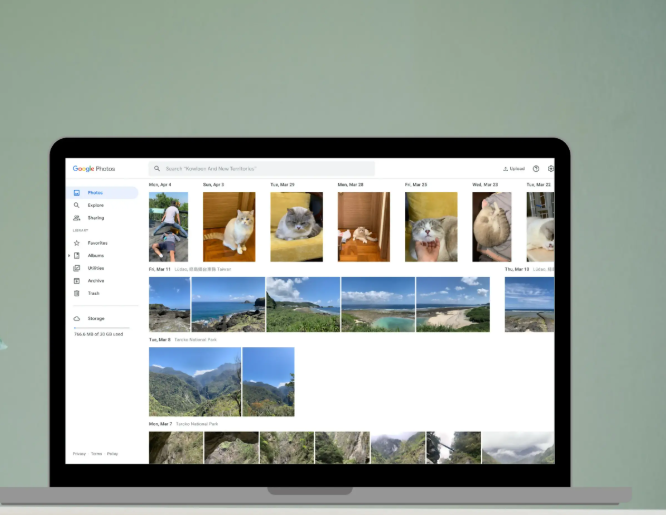Open Albums via its sidebar icon
The image size is (666, 515).
tap(77, 256)
